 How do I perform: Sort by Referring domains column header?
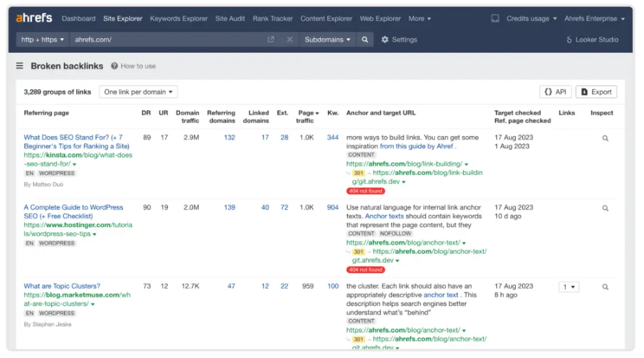[221, 117]
